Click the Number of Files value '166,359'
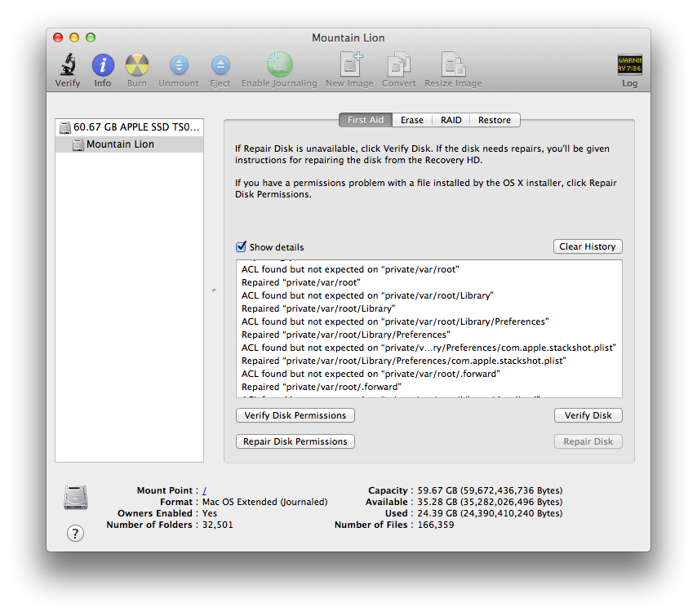 [436, 525]
